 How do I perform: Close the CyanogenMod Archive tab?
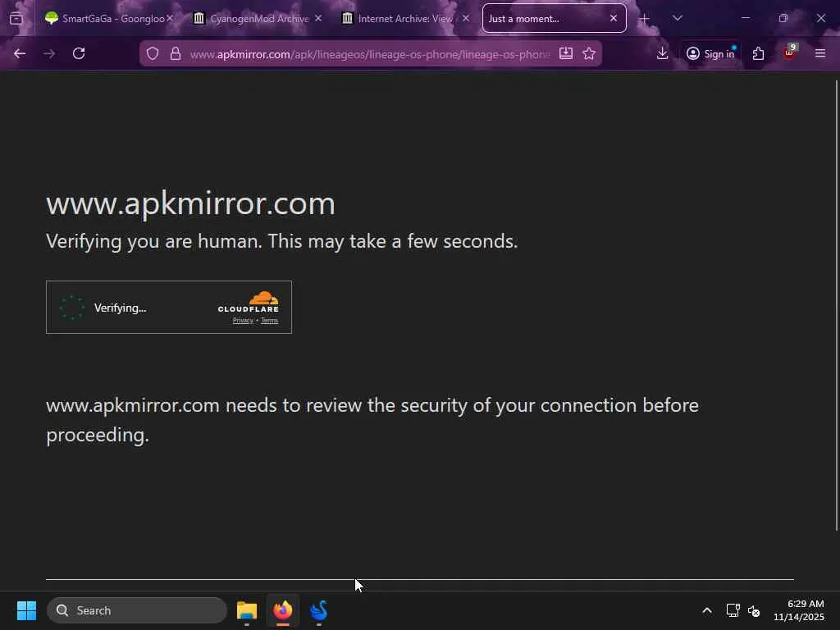click(318, 18)
